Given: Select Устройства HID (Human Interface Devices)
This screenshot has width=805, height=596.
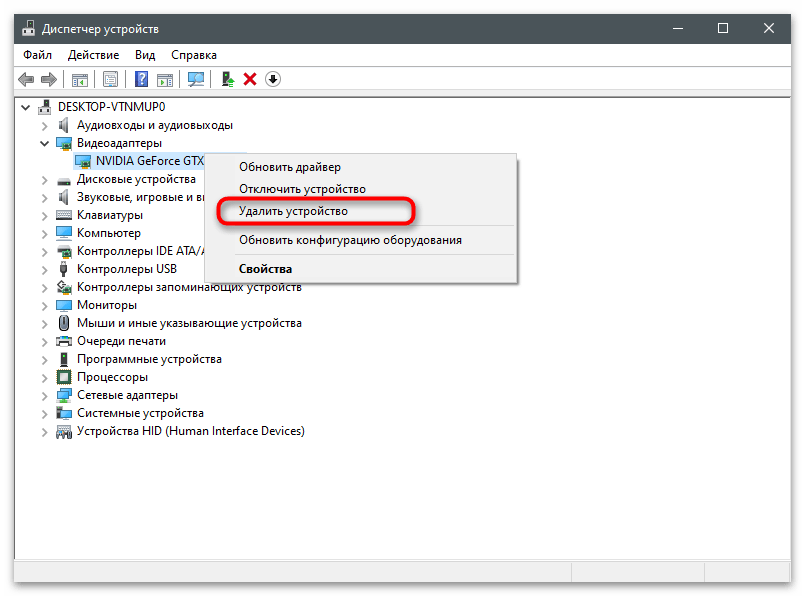Looking at the screenshot, I should click(x=191, y=431).
